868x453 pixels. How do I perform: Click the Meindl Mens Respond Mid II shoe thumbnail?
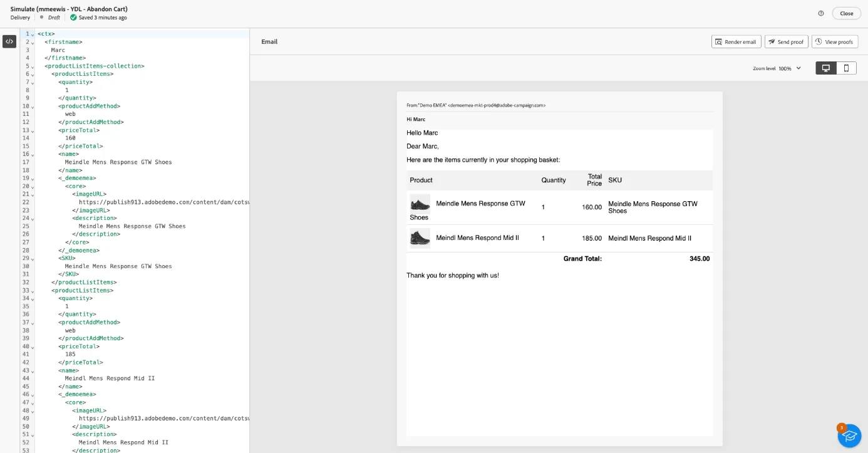point(420,238)
